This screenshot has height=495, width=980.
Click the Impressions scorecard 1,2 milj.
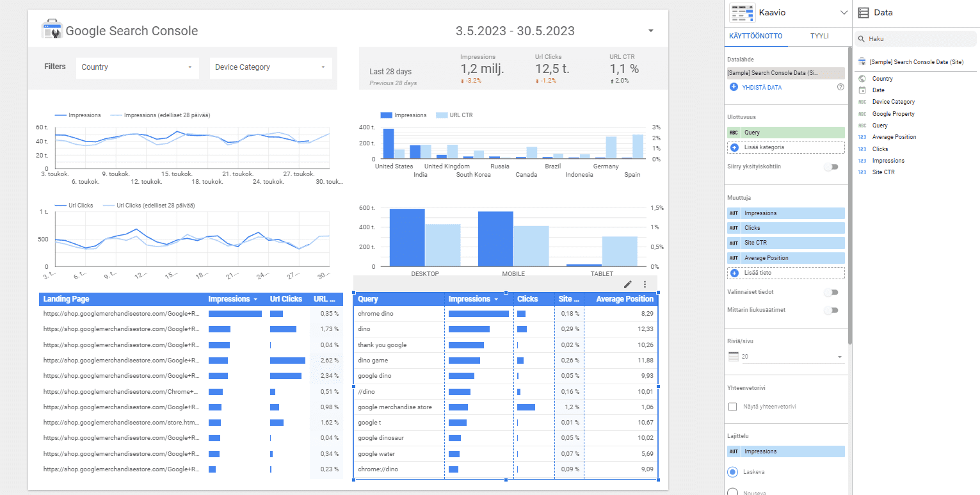click(482, 69)
